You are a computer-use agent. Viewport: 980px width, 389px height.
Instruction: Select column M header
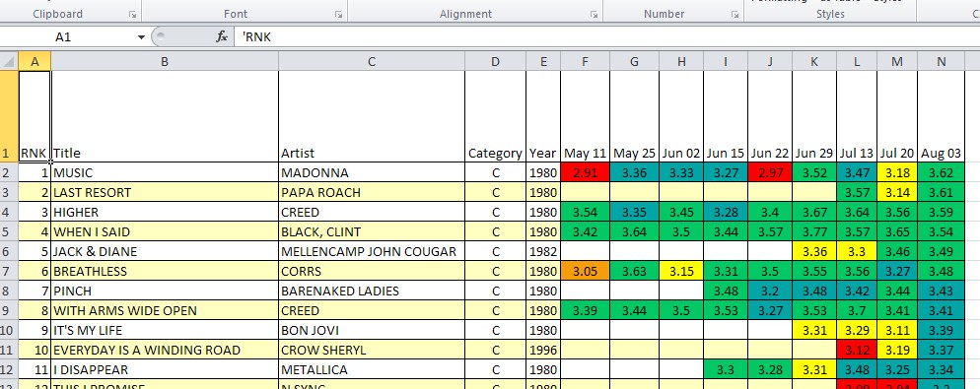897,61
